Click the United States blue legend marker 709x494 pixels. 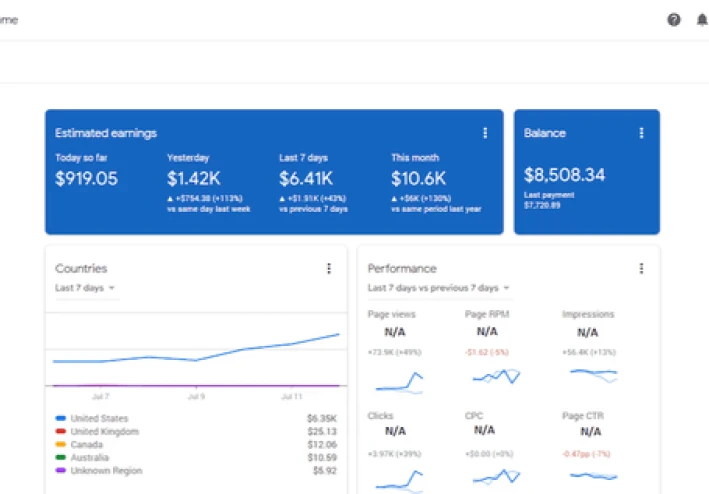coord(61,419)
